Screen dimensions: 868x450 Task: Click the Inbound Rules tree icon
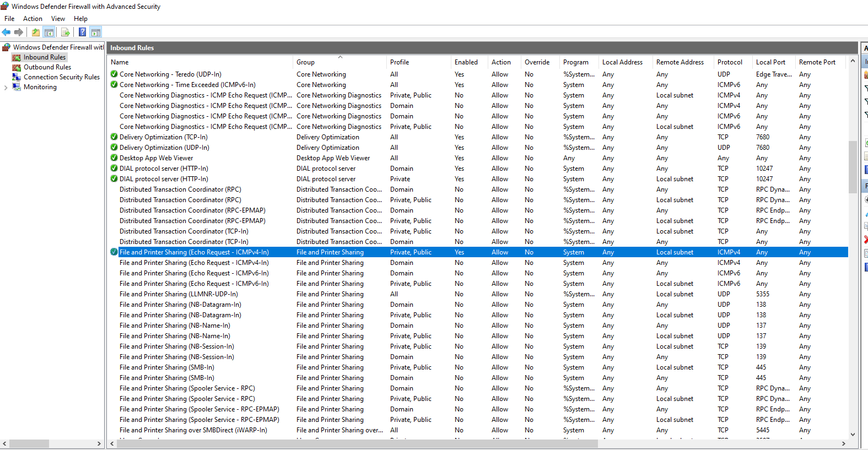tap(17, 57)
